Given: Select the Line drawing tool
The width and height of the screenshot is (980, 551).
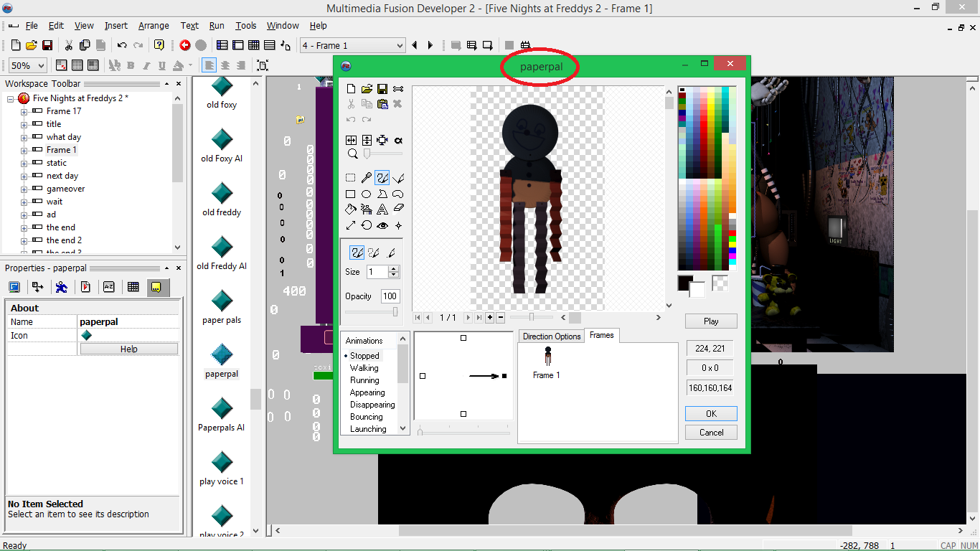Looking at the screenshot, I should point(398,178).
